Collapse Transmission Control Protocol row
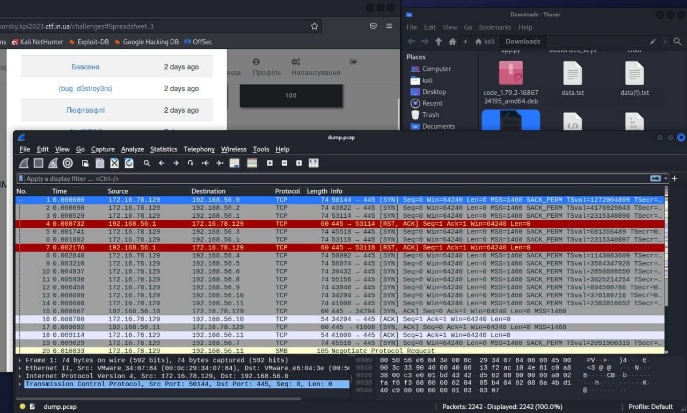 21,384
